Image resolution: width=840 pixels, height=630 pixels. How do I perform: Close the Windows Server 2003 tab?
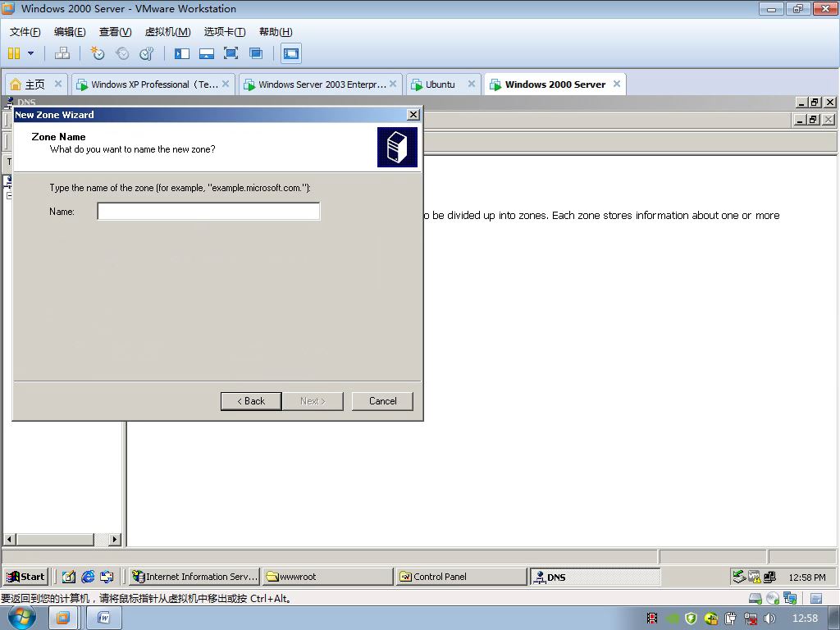[393, 84]
